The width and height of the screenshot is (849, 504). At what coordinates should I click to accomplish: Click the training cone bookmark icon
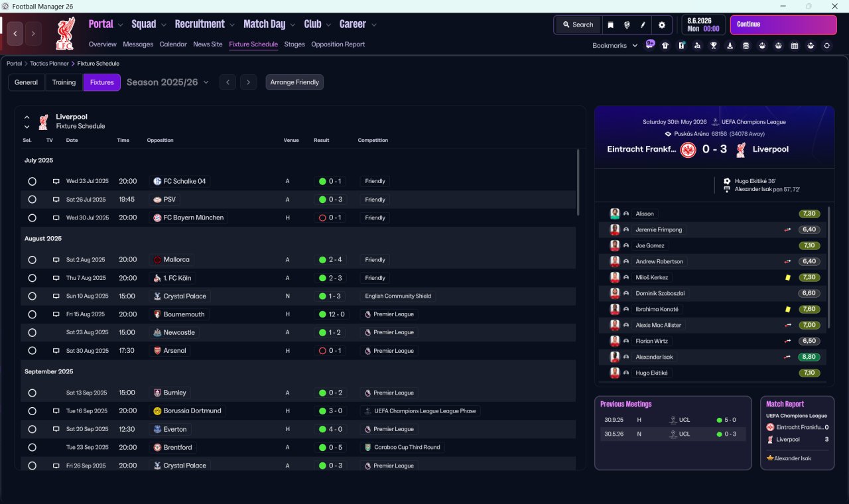730,46
